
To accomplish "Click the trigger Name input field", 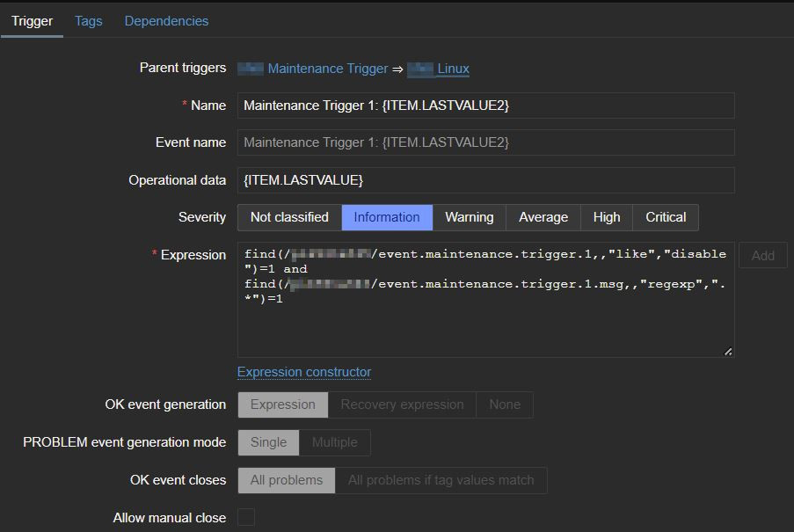I will (x=485, y=106).
